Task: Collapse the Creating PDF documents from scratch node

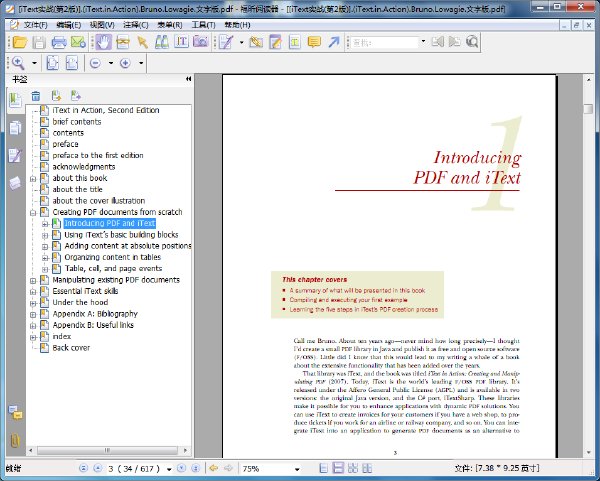Action: pyautogui.click(x=33, y=212)
